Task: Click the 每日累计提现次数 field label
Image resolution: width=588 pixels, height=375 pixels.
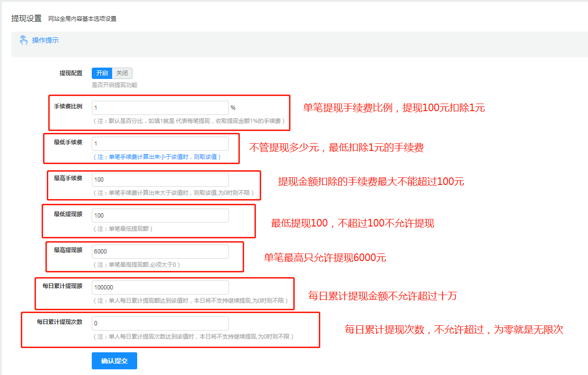Action: [x=60, y=322]
